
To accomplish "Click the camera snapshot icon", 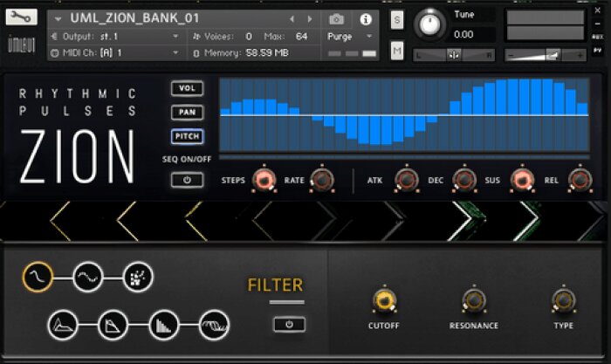I will (x=337, y=19).
